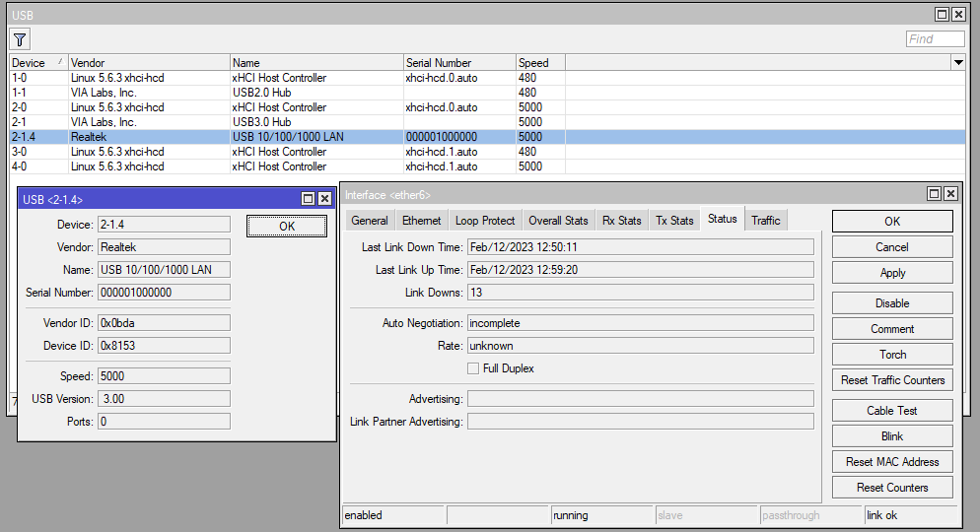The width and height of the screenshot is (980, 532).
Task: Open the columns dropdown arrow in USB table
Action: tap(958, 62)
